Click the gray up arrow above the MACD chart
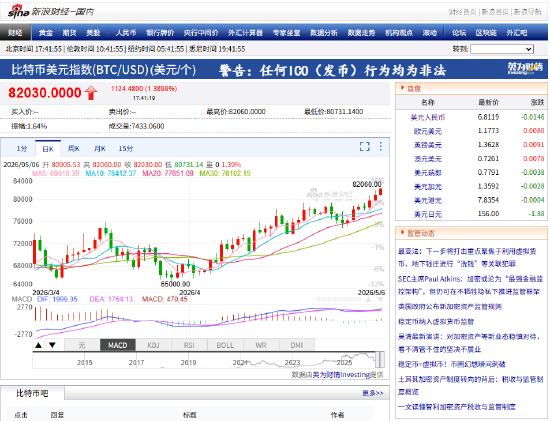The height and width of the screenshot is (421, 550). tap(368, 300)
